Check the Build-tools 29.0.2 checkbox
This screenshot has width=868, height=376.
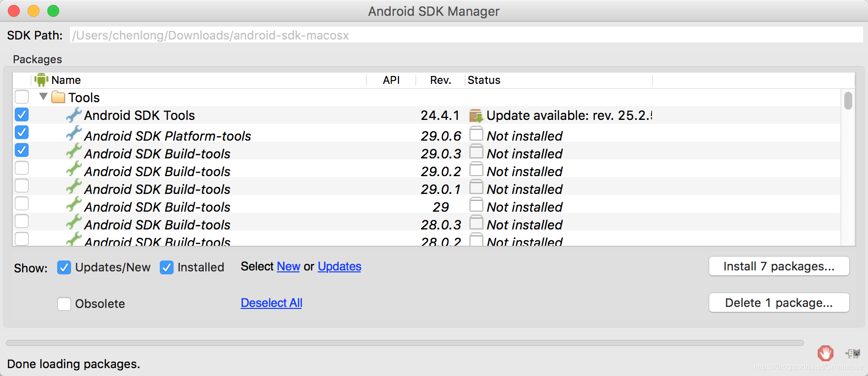22,168
